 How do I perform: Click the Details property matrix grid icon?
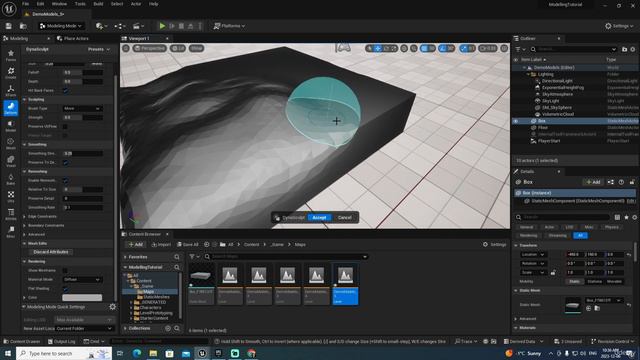[x=617, y=217]
